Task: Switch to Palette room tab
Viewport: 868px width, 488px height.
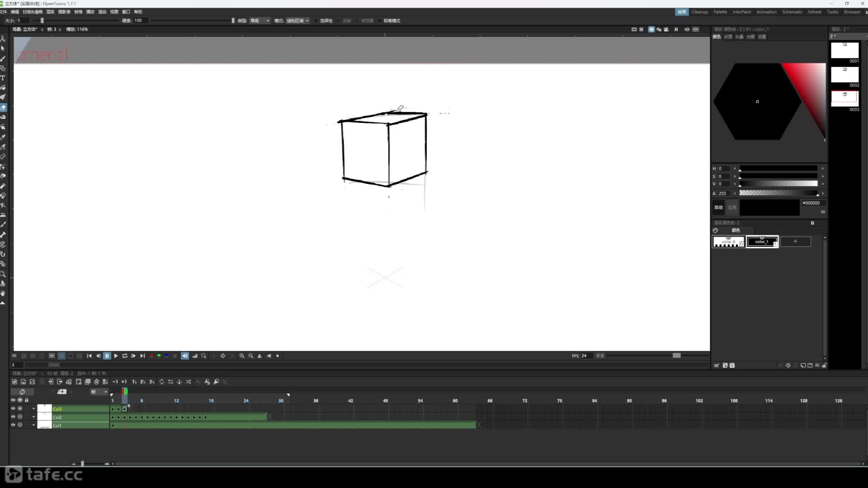Action: (x=720, y=12)
